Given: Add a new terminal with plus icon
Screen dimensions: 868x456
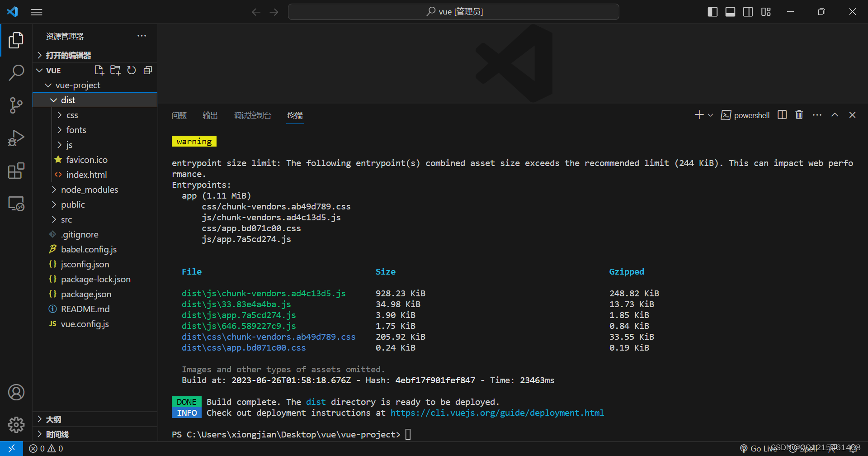Looking at the screenshot, I should click(699, 115).
